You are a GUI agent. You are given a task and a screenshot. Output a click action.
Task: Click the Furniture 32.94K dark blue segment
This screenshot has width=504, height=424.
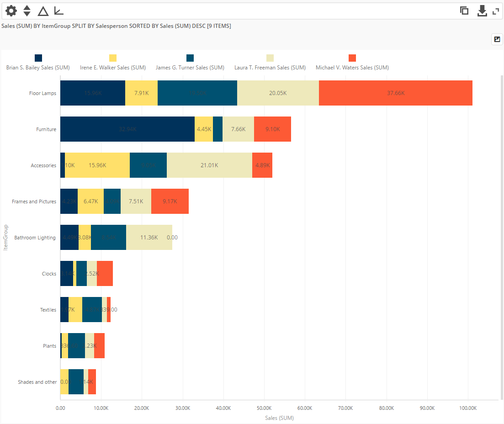coord(127,129)
